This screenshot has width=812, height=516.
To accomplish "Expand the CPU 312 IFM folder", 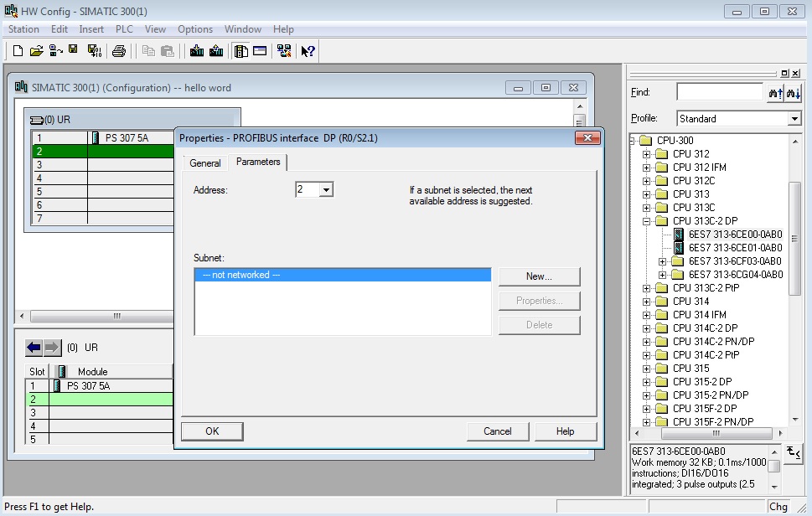I will coord(647,168).
